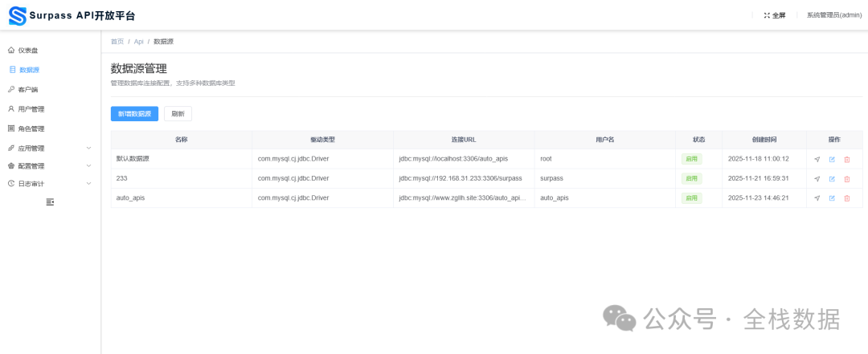
Task: Click 启用 status tag of auto_apis row
Action: 691,198
